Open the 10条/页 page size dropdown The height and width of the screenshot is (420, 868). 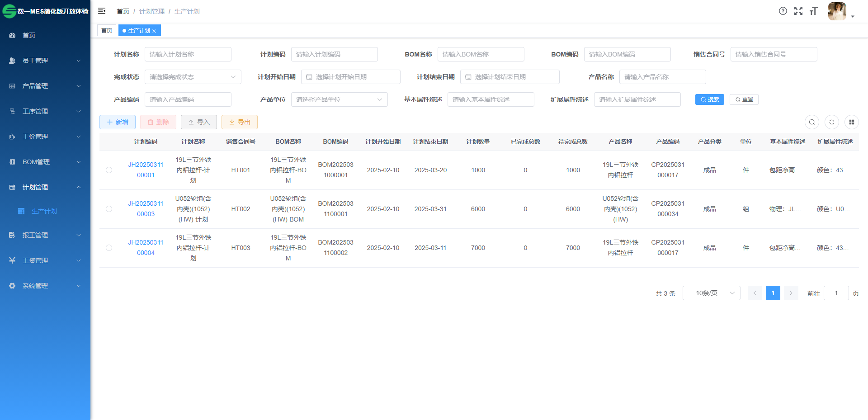(711, 293)
